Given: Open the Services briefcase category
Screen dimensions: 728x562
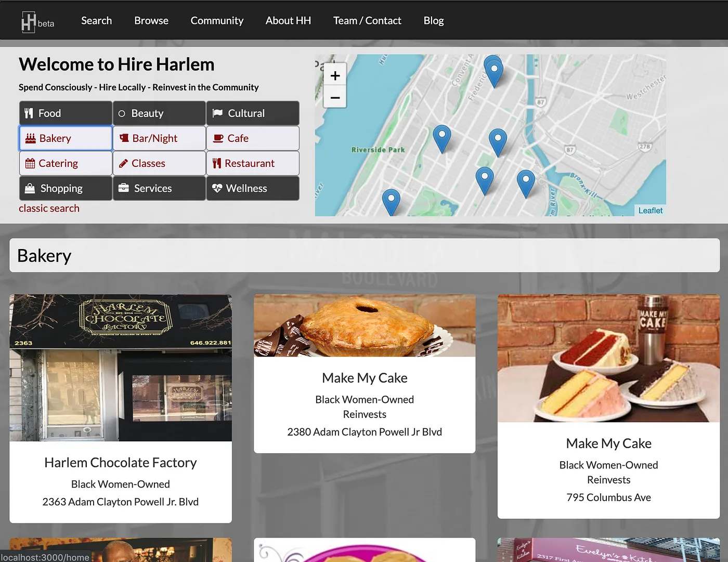Looking at the screenshot, I should (x=159, y=188).
